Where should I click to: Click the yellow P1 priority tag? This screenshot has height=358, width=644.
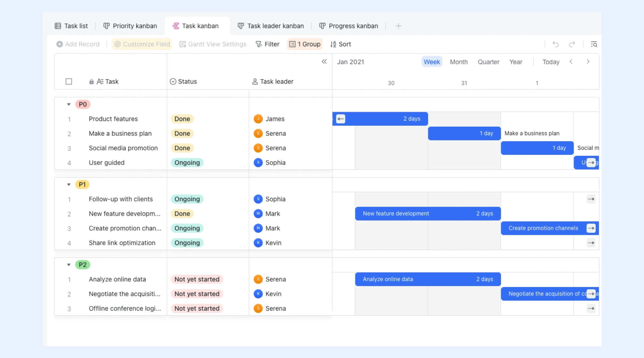point(82,185)
